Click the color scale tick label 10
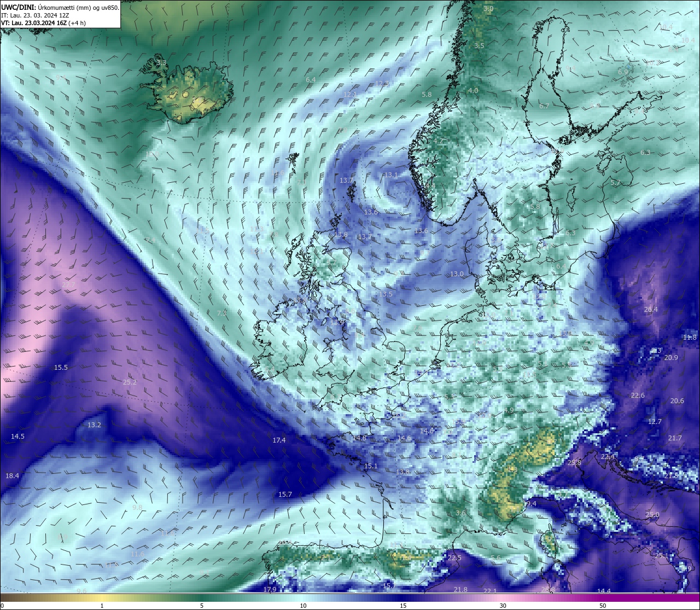 pyautogui.click(x=302, y=606)
